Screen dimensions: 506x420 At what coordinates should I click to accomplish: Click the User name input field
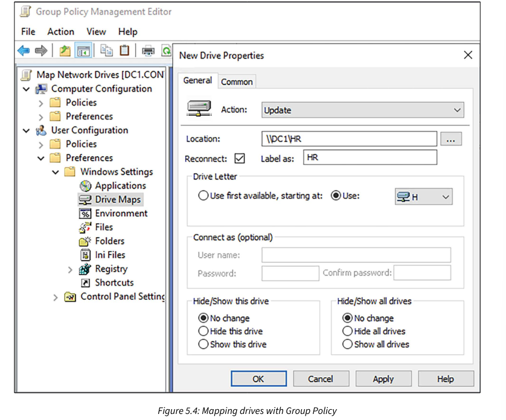coord(356,255)
